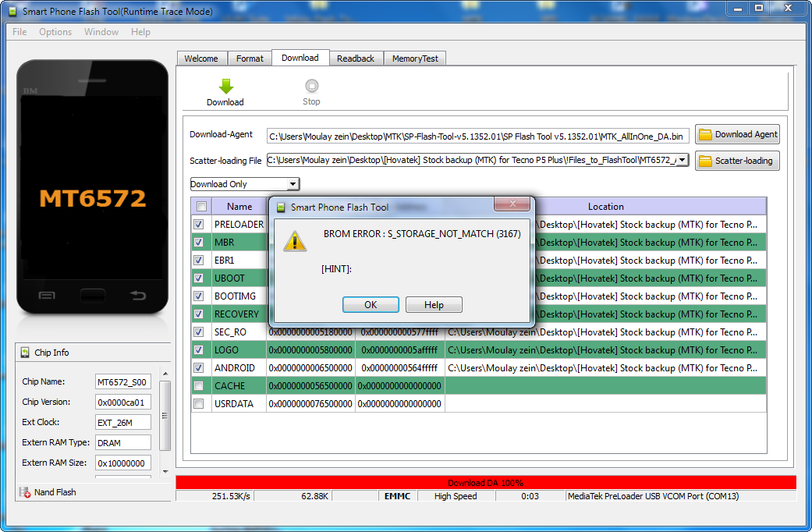
Task: Click the ANDROID row name cell
Action: click(x=239, y=367)
